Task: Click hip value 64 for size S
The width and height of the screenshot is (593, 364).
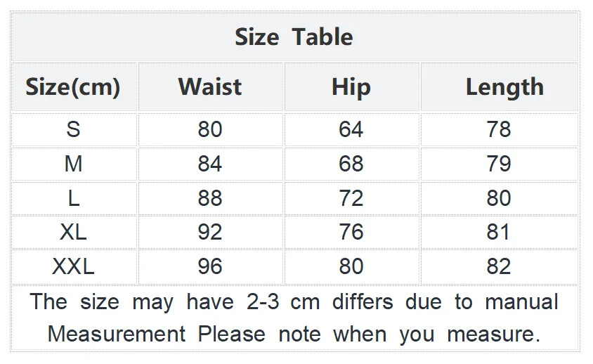Action: coord(351,129)
